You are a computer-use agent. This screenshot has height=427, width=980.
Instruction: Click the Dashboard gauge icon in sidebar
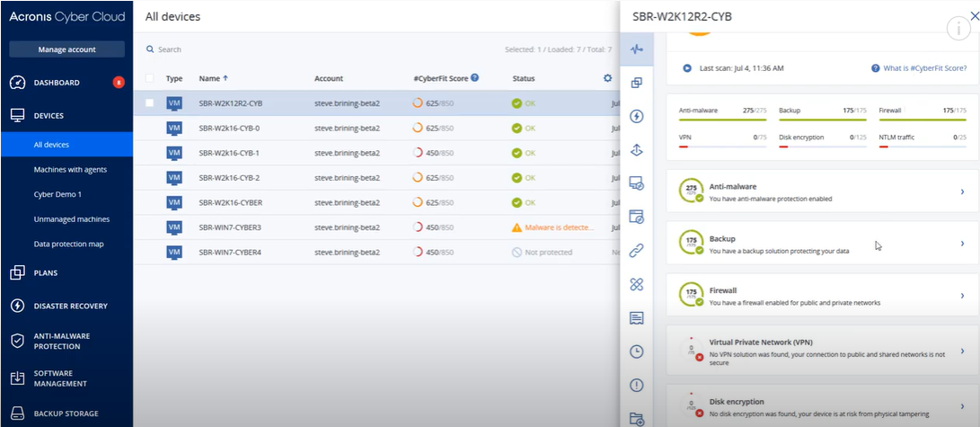point(17,83)
